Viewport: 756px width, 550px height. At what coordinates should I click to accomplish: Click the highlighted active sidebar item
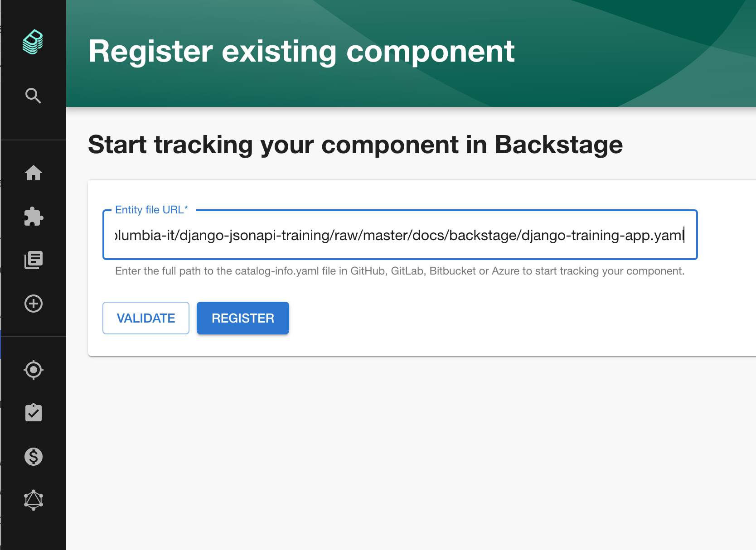(x=1, y=344)
